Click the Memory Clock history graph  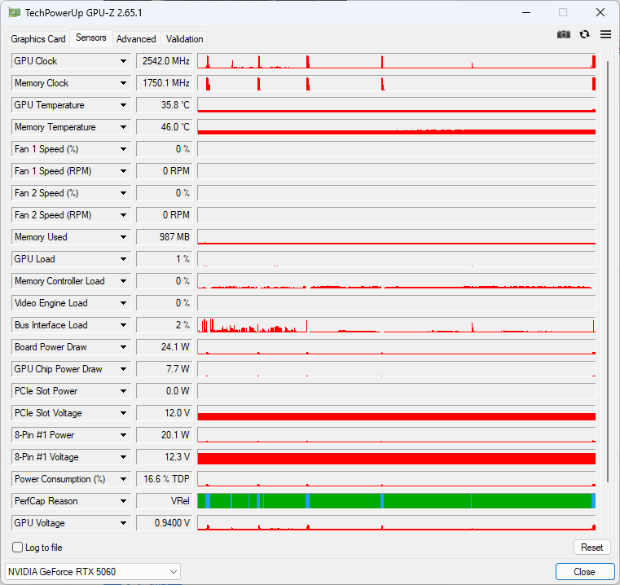point(397,83)
